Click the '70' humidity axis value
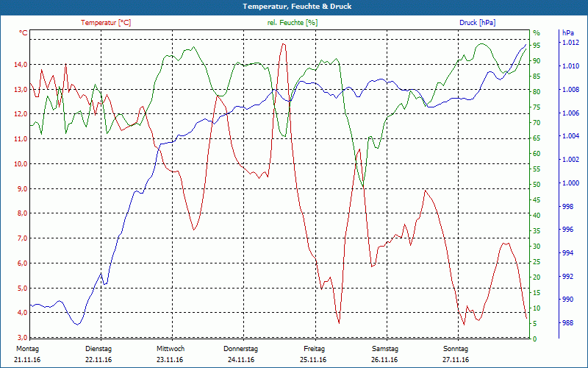 [x=537, y=122]
